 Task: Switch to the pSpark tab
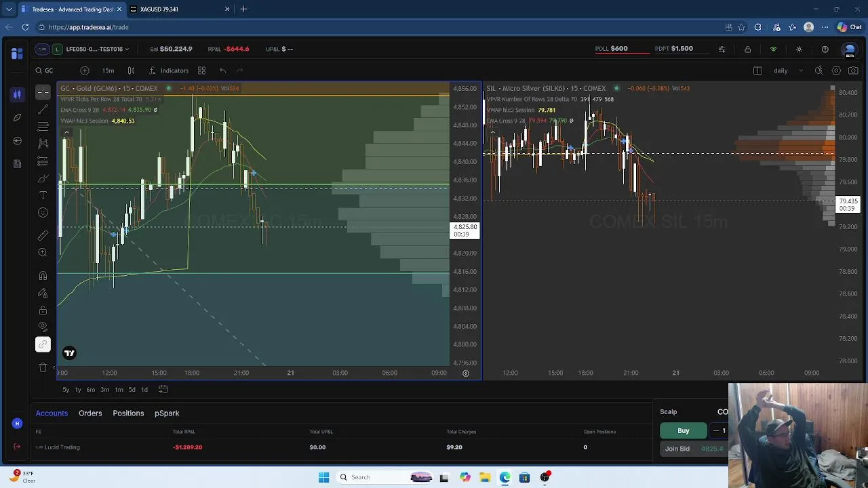coord(167,413)
